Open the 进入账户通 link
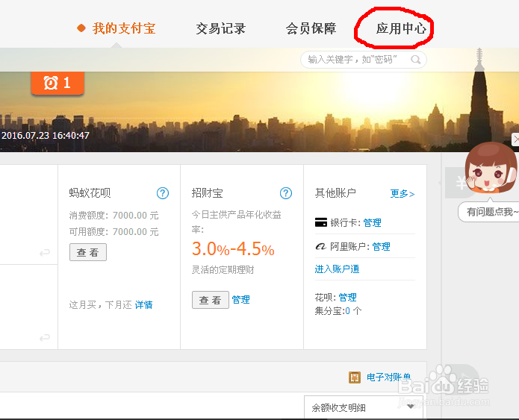This screenshot has height=420, width=519. (337, 269)
